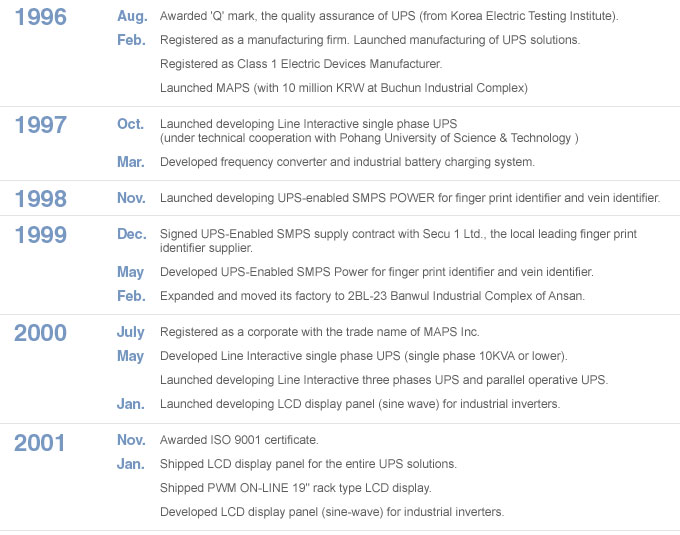Image resolution: width=680 pixels, height=535 pixels.
Task: Select the 1999 year heading
Action: click(x=41, y=235)
